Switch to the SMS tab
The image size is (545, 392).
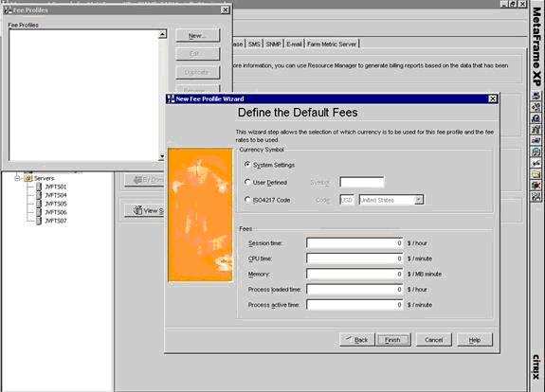point(254,45)
